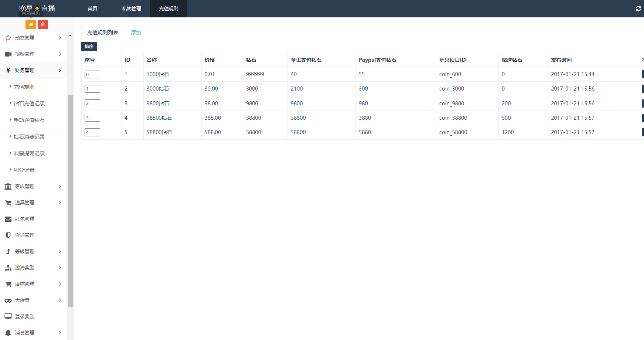This screenshot has height=340, width=644.
Task: Click the level-up arrow icon beside 等级管理
Action: click(8, 251)
